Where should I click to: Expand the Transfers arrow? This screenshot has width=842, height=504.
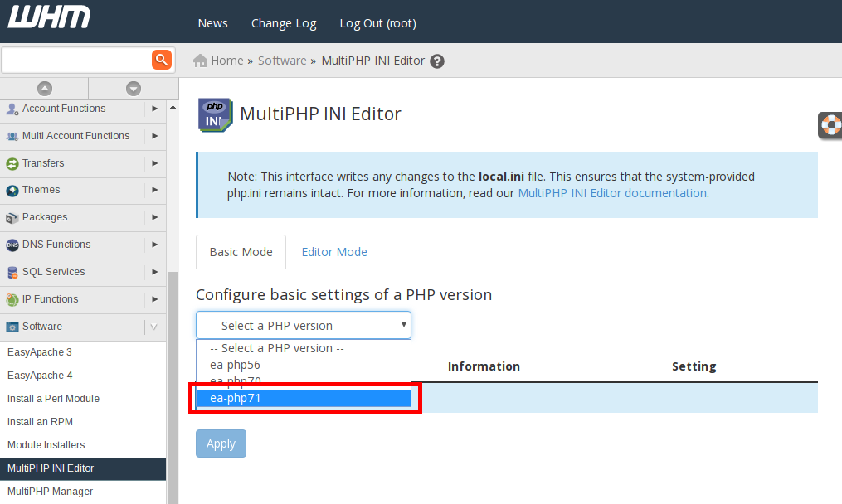(x=154, y=163)
